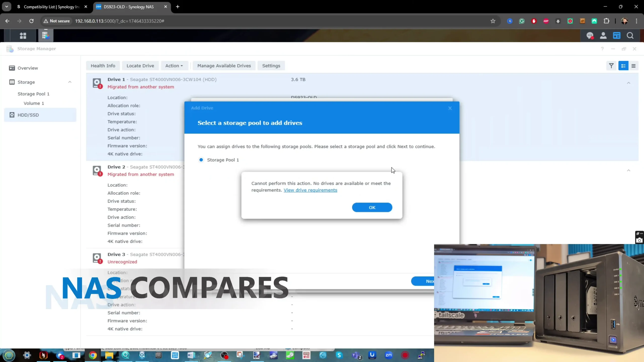This screenshot has height=362, width=644.
Task: Bookmark this page with the star icon
Action: pyautogui.click(x=493, y=21)
